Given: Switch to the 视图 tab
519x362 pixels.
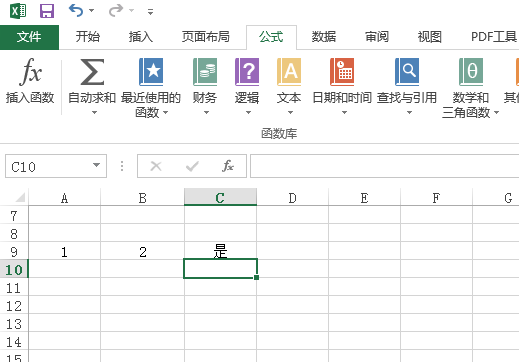Looking at the screenshot, I should [430, 37].
